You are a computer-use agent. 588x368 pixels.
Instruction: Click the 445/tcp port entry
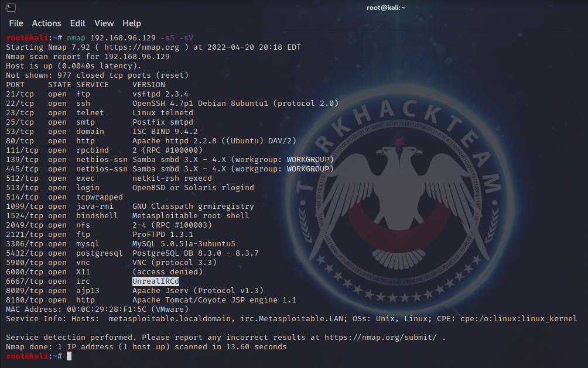coord(22,169)
